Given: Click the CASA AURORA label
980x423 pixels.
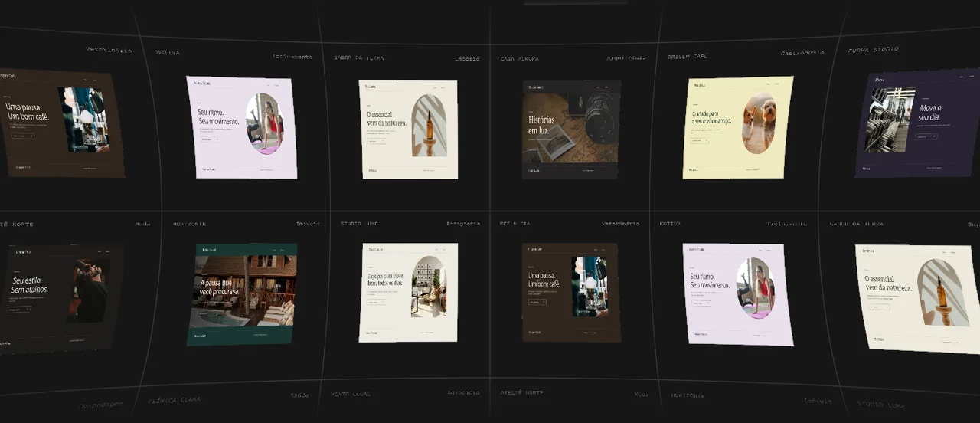Looking at the screenshot, I should pos(519,58).
